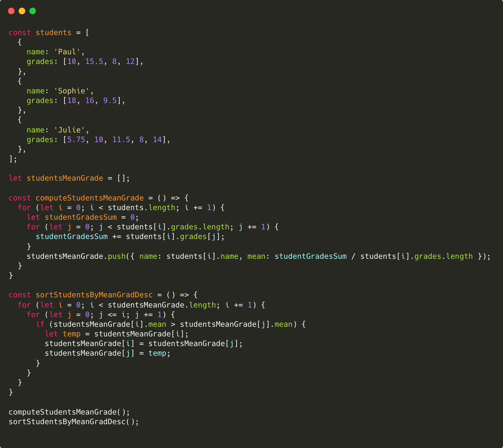Image resolution: width=503 pixels, height=448 pixels.
Task: Click the green maximize window dot
Action: click(33, 11)
